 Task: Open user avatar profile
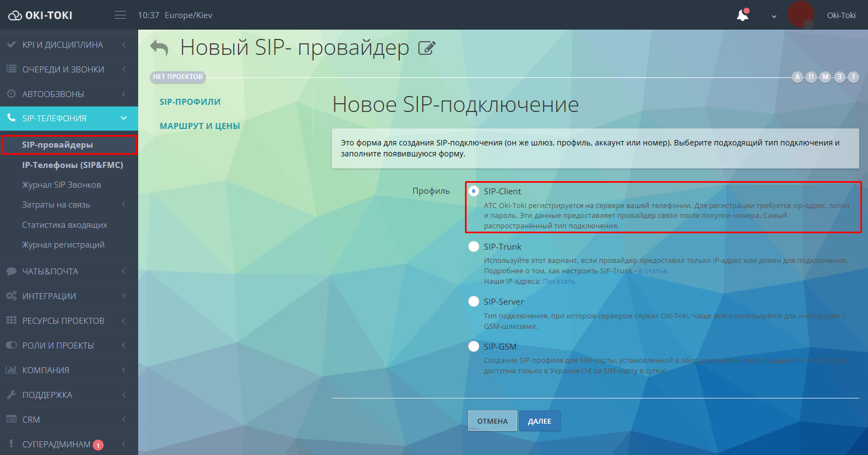801,15
